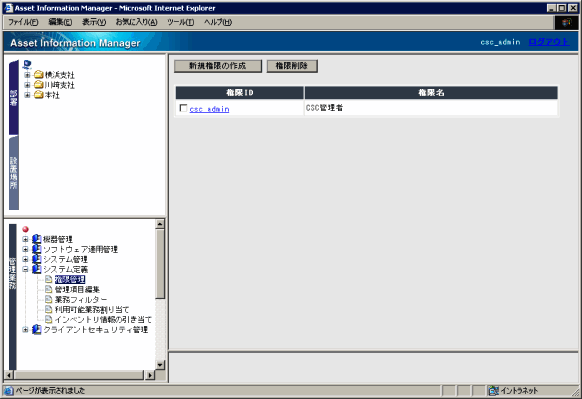Click the CSC管理者 cell text

[324, 108]
